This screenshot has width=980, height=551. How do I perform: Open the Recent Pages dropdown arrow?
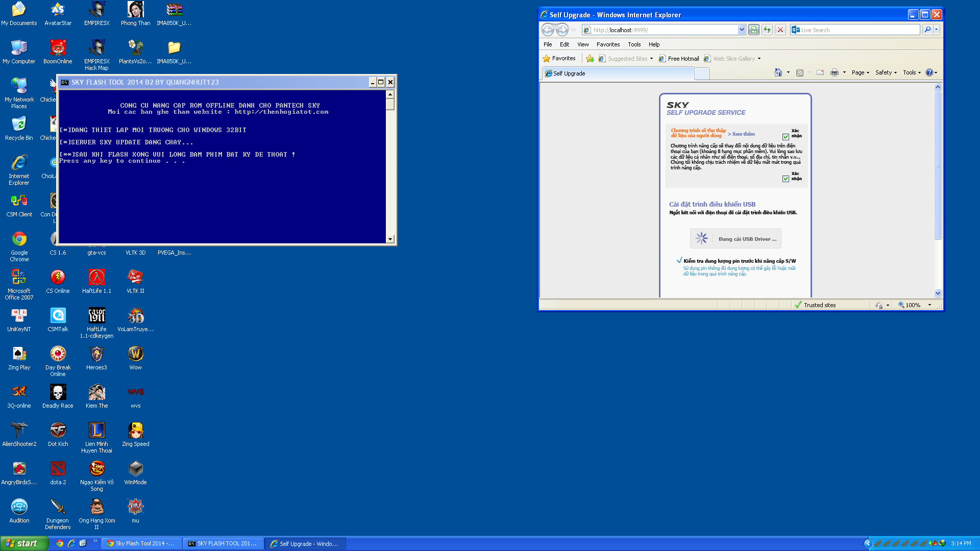(574, 30)
